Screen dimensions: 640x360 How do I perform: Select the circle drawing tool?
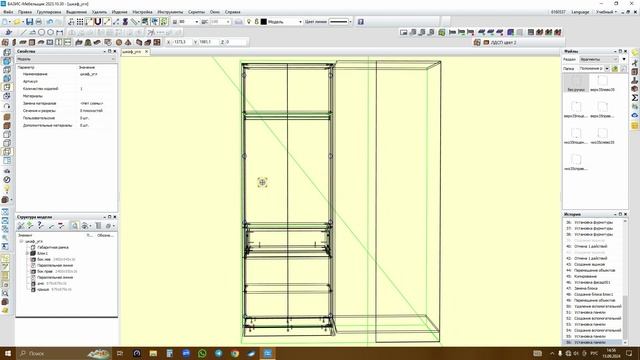(x=41, y=32)
